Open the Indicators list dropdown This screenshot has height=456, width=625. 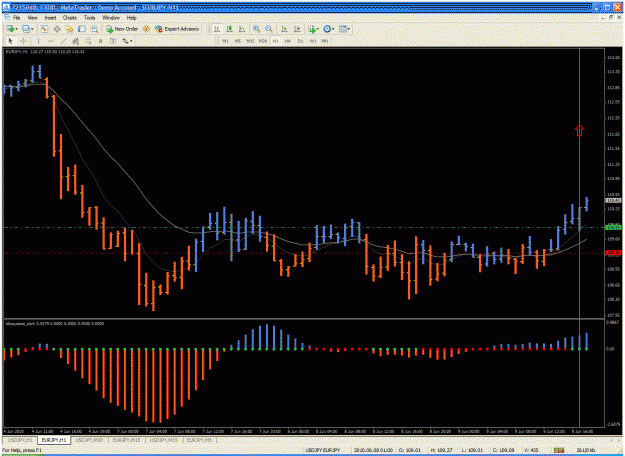(313, 29)
